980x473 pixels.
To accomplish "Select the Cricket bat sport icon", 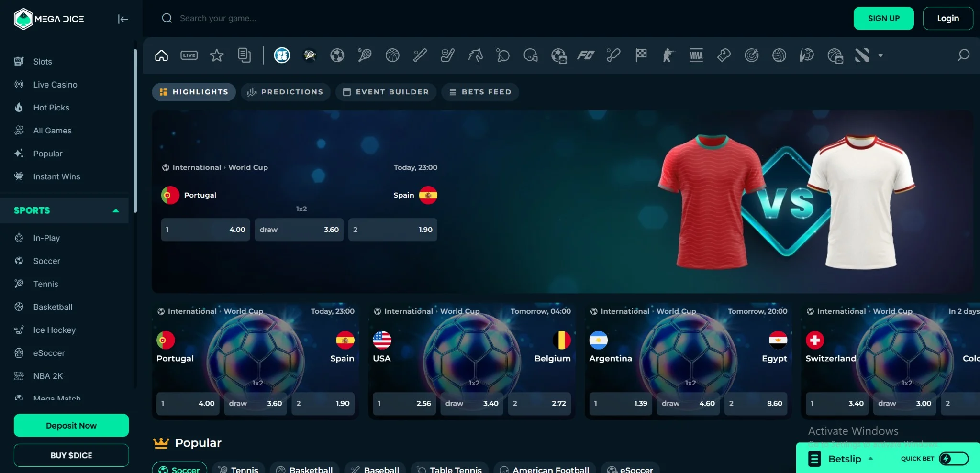I will [x=613, y=55].
